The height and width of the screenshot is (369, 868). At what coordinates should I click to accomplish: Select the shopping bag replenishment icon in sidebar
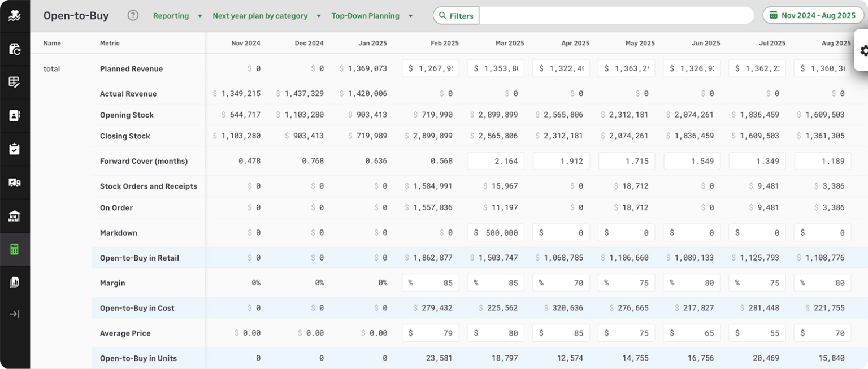click(x=15, y=48)
